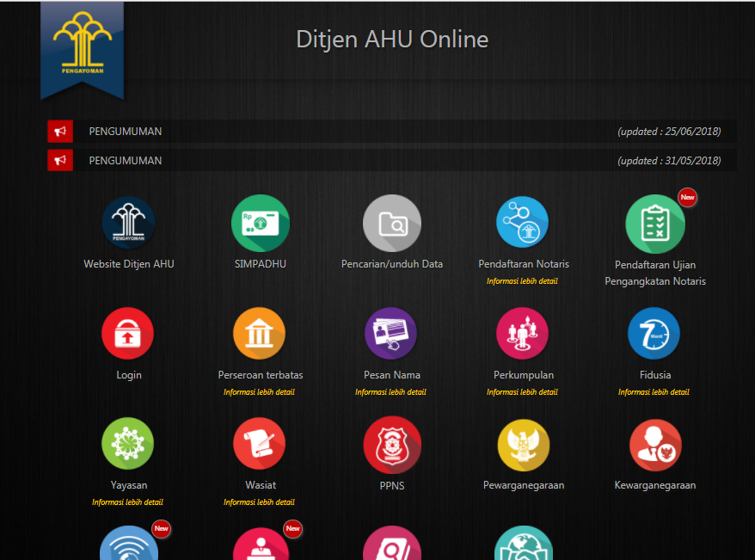Open the green Yayasan icon
The width and height of the screenshot is (755, 560).
pos(128,444)
